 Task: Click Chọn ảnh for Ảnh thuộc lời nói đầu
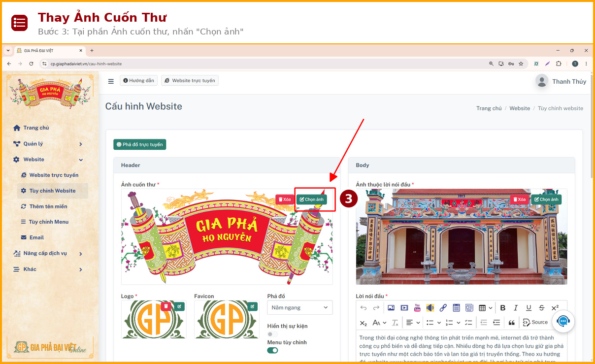pos(546,199)
